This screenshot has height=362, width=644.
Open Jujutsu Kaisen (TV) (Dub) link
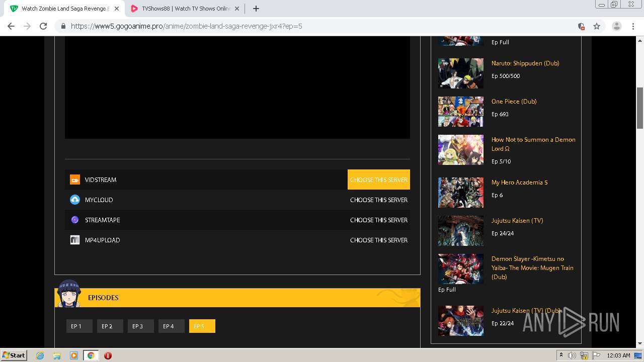tap(526, 311)
